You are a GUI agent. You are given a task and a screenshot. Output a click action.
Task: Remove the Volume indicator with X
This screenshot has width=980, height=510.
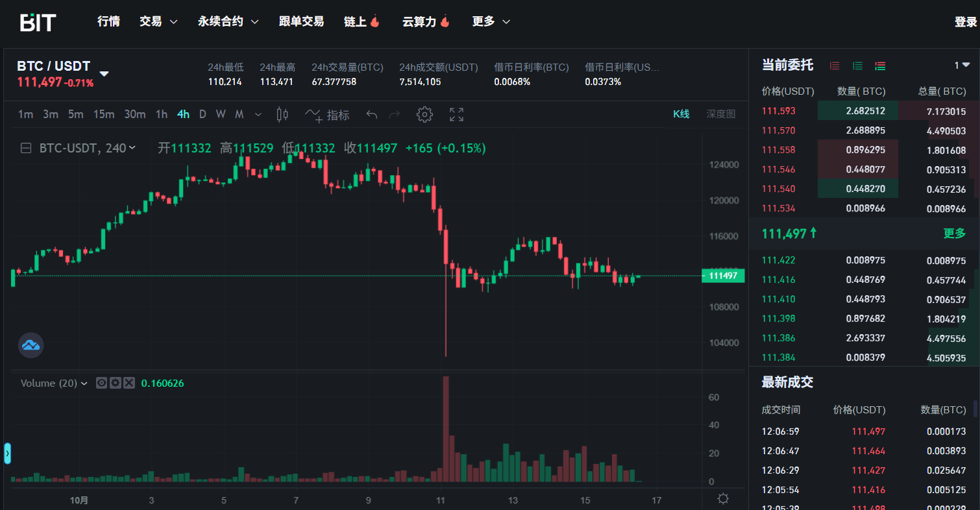129,383
